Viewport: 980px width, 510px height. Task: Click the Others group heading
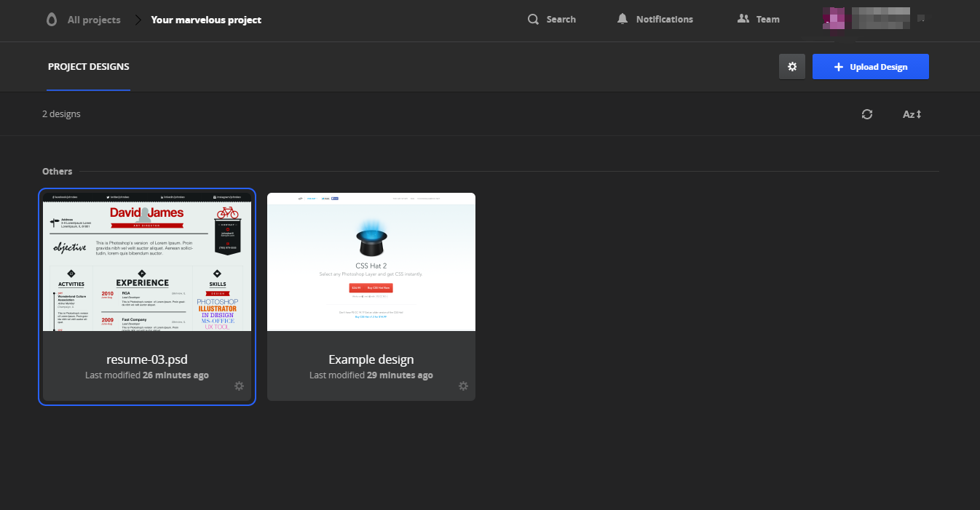(x=58, y=172)
